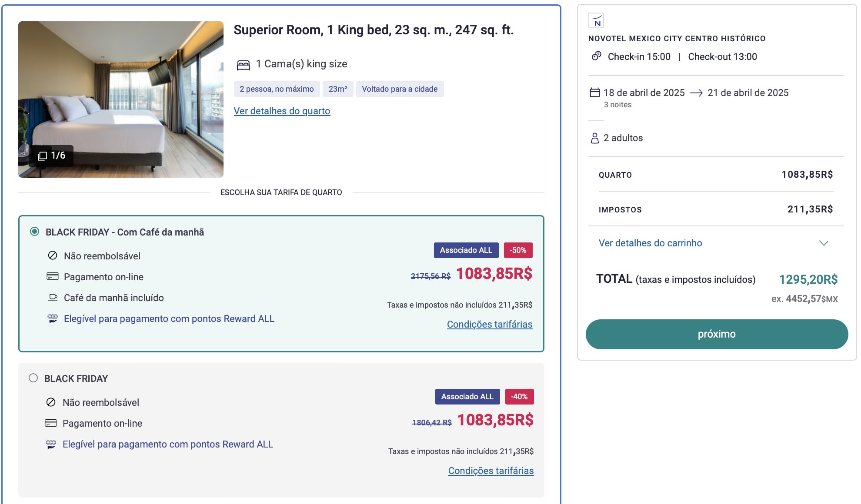Select BLACK FRIDAY with breakfast rate radio
Screen dimensions: 861x504
tap(34, 232)
